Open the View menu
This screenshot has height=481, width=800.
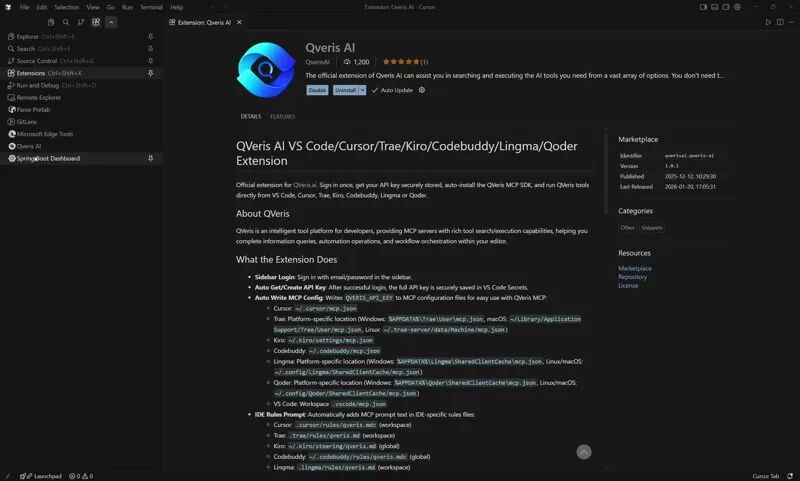pyautogui.click(x=93, y=7)
